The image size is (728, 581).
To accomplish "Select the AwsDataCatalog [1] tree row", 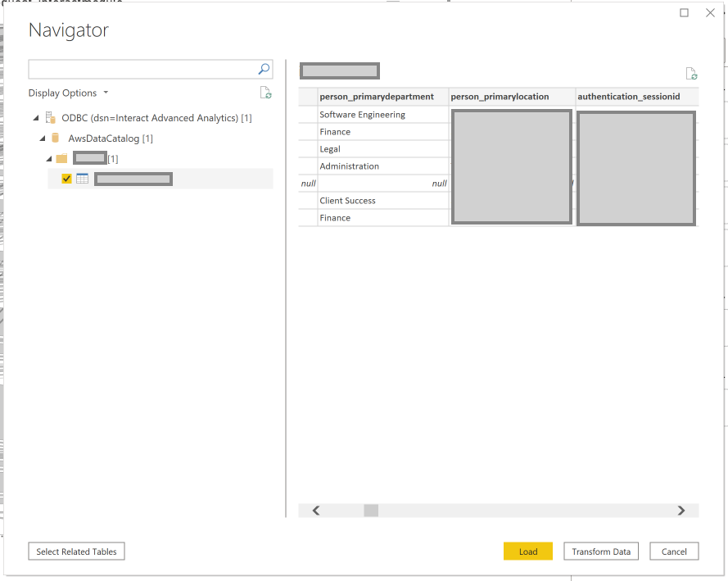I will 111,138.
